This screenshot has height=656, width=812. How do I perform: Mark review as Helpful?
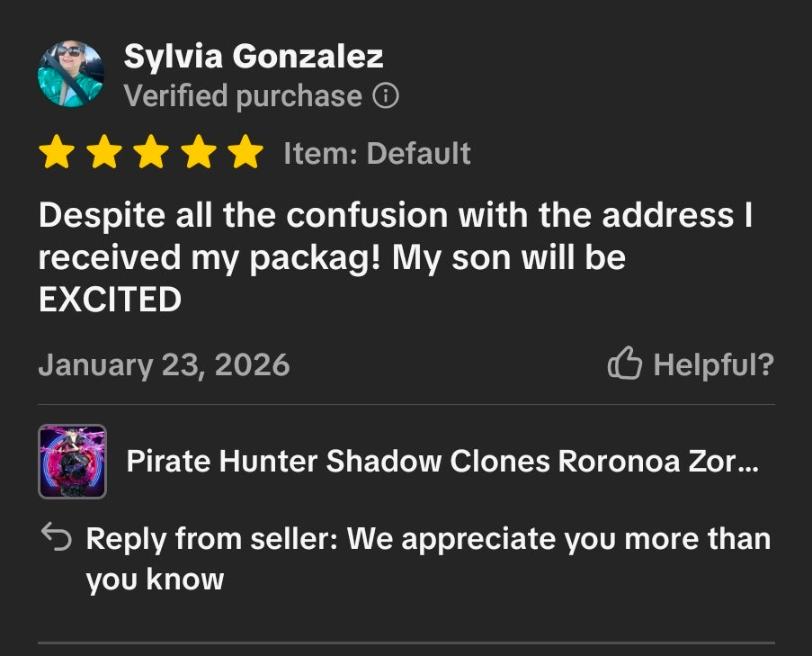click(x=691, y=364)
